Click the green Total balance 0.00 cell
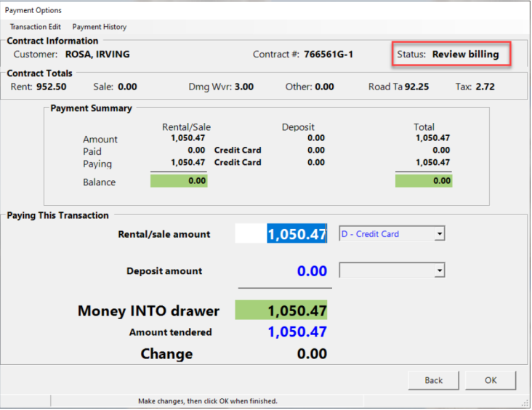532x410 pixels. [424, 180]
